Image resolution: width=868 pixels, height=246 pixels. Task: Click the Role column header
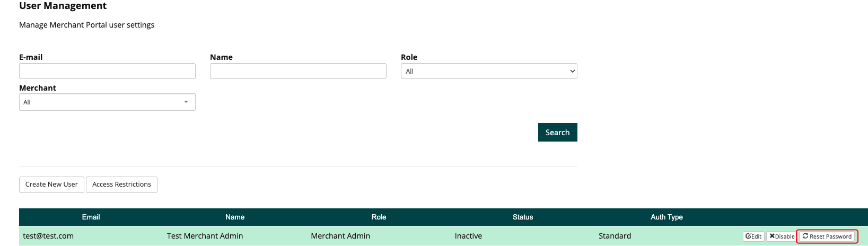pos(379,217)
